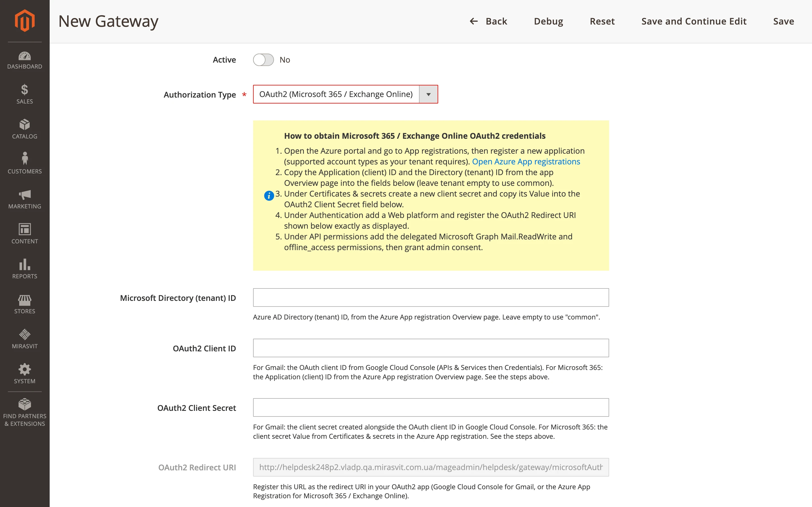Click the 'OAuth2 Redirect URI' label

[197, 468]
